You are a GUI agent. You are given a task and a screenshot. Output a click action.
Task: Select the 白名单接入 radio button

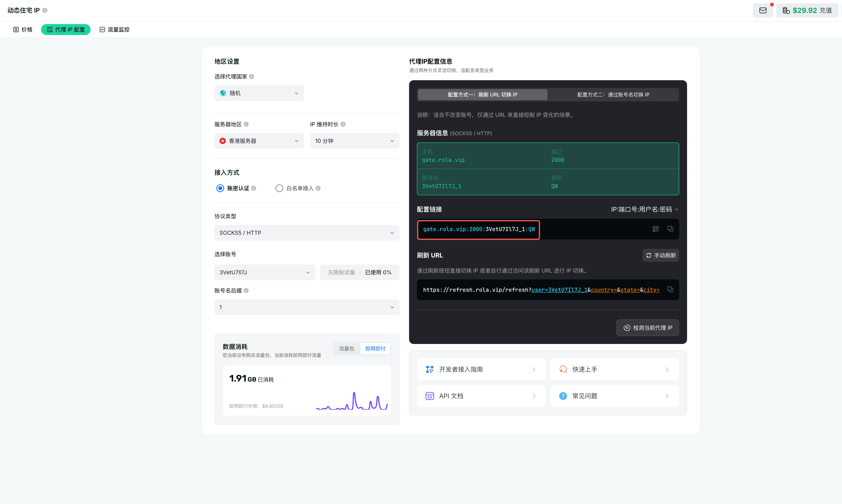(279, 188)
